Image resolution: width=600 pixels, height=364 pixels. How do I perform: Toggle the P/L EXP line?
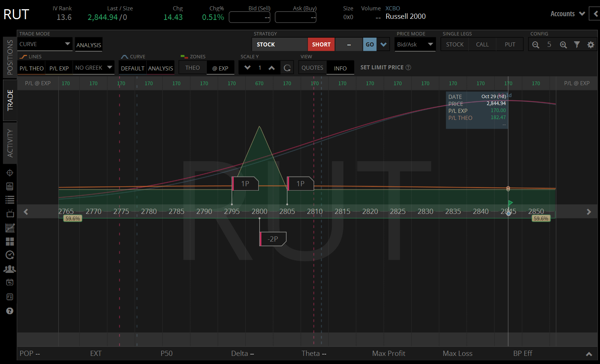pos(59,68)
